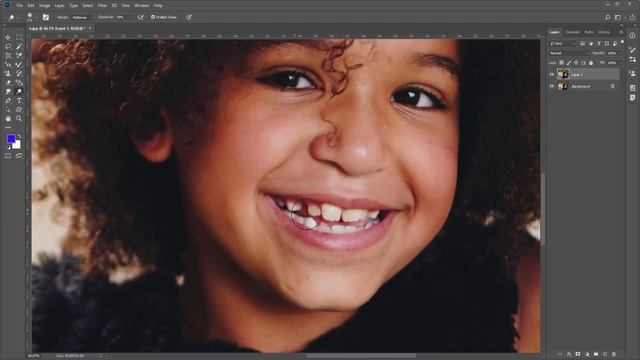Image resolution: width=640 pixels, height=360 pixels.
Task: Toggle lock image pixels
Action: pos(569,63)
